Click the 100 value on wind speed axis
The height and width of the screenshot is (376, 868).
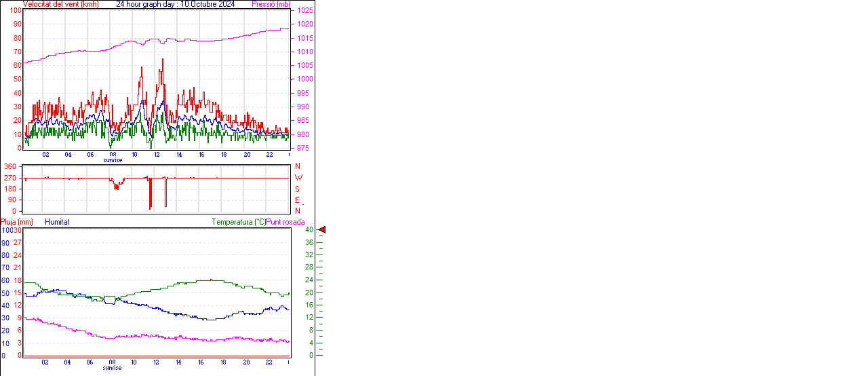15,11
